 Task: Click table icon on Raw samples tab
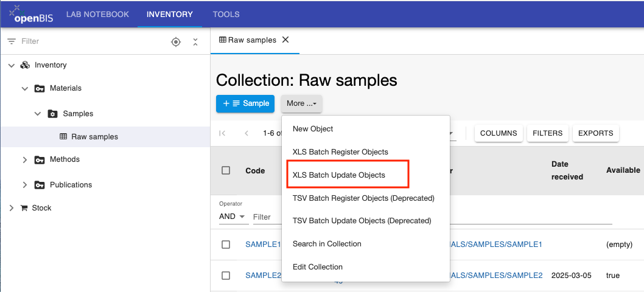click(x=223, y=40)
